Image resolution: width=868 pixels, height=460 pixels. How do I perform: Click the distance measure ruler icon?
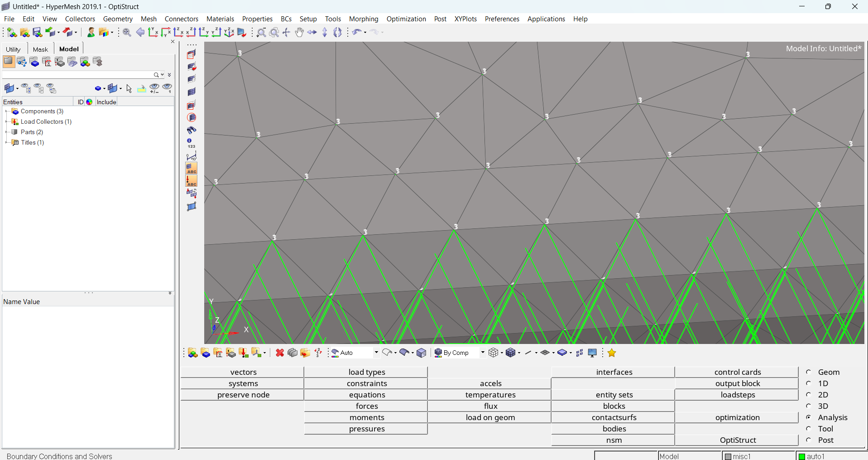point(192,156)
